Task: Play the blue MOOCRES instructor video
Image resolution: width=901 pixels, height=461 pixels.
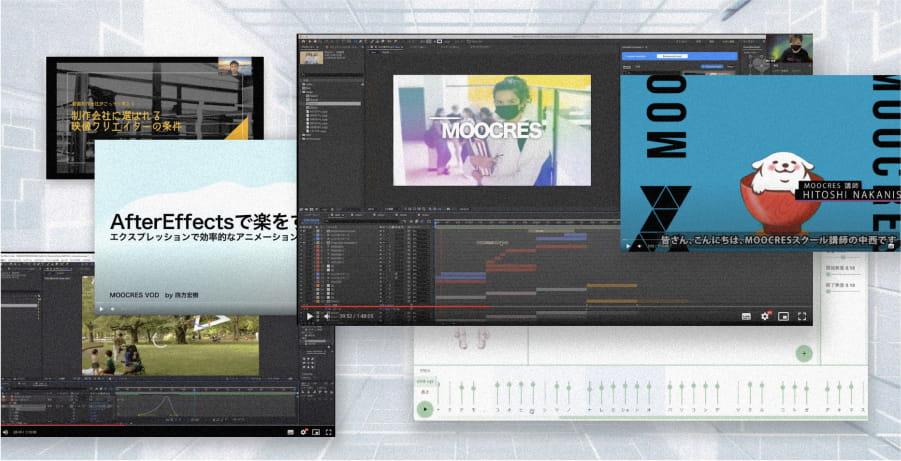Action: [627, 246]
